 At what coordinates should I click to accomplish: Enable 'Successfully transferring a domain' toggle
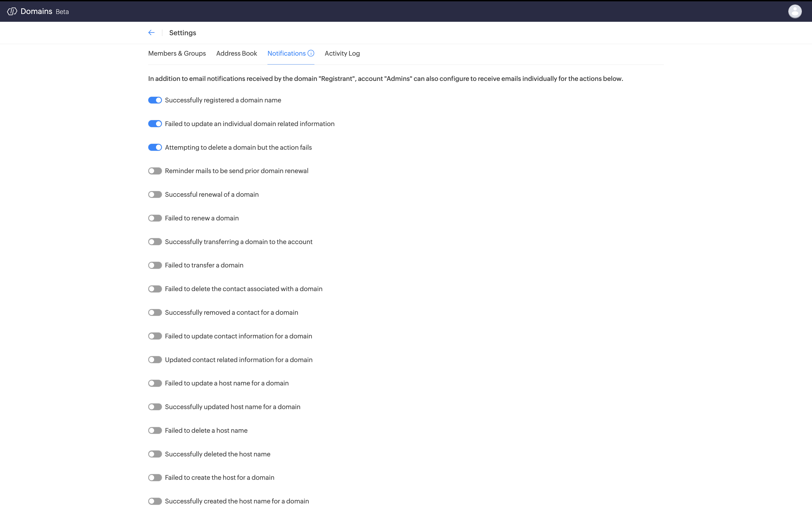coord(155,242)
